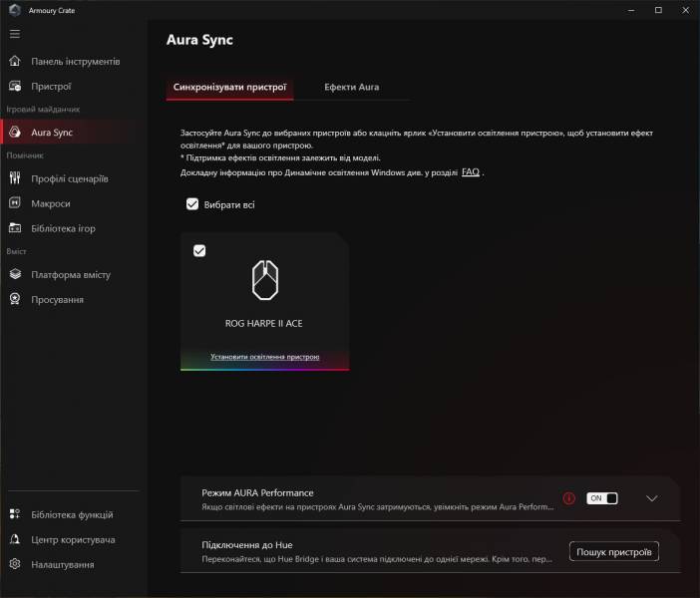Click the feature library icon
Screen dimensions: 700x598
15,514
